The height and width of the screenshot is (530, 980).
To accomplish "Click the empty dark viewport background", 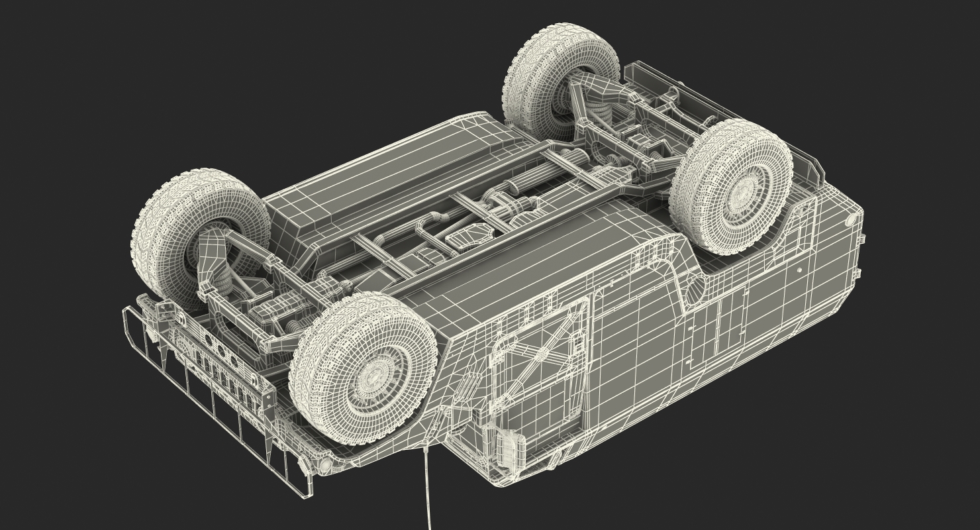I will (132, 79).
